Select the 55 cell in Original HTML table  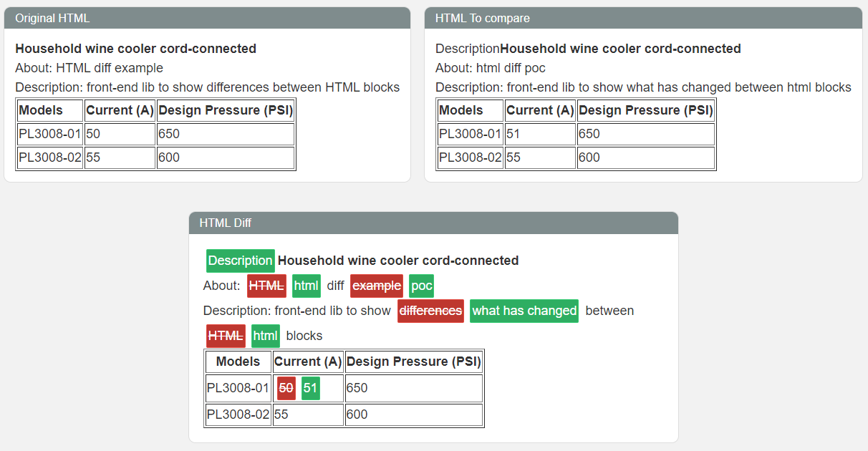120,157
